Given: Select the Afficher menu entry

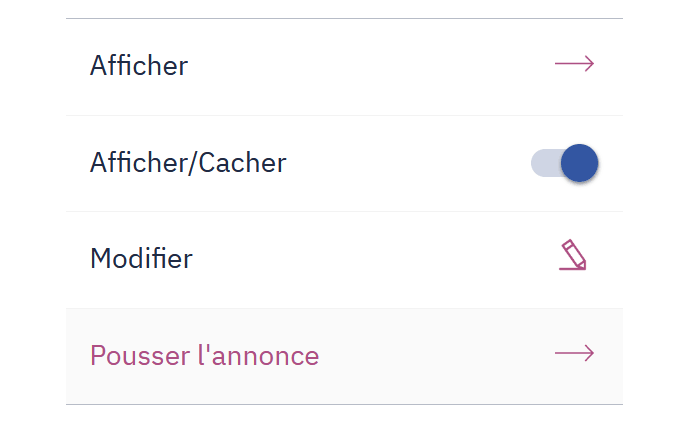Looking at the screenshot, I should click(344, 67).
